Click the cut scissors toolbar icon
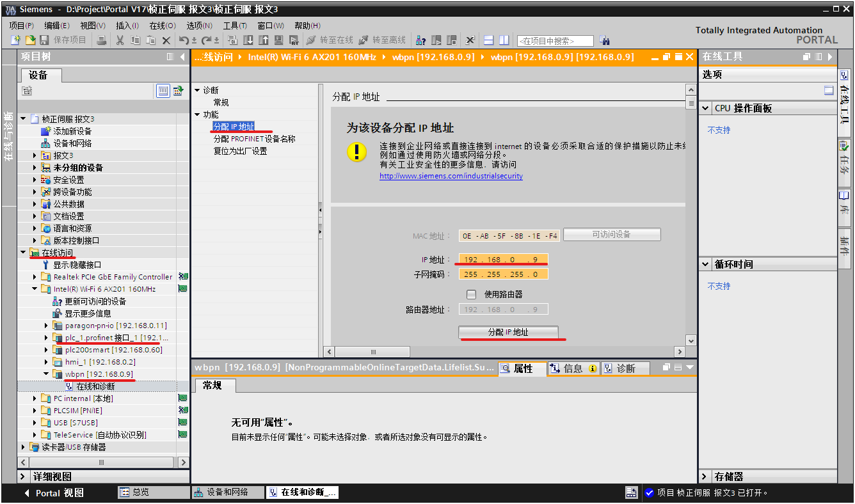 pos(120,40)
